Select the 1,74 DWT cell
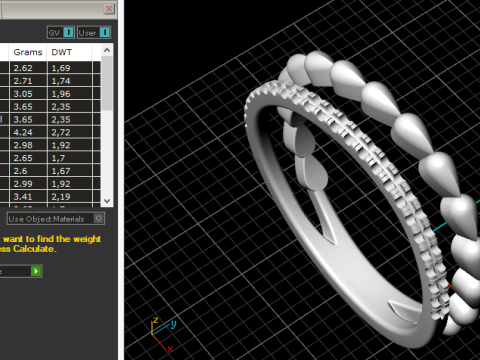480x360 pixels. [70, 81]
